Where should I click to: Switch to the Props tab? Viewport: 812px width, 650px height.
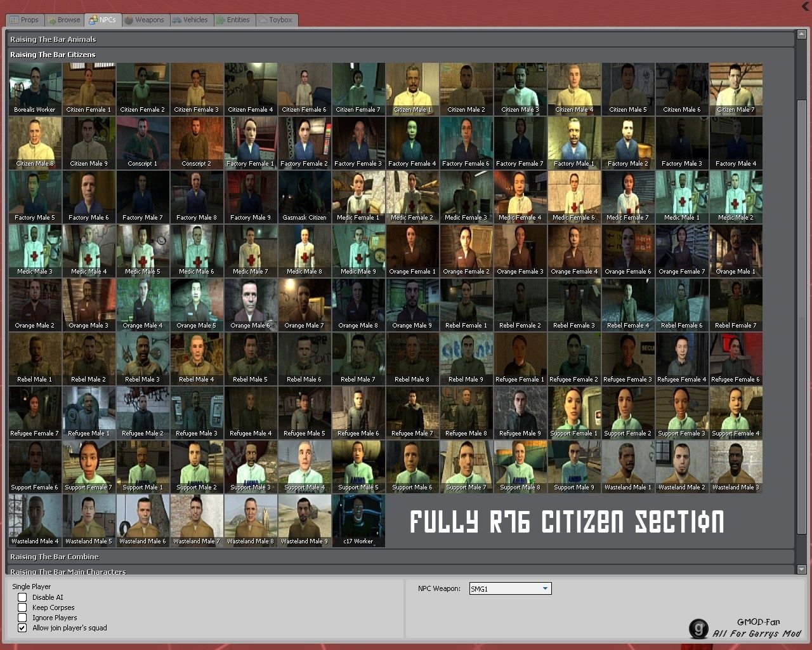coord(24,20)
